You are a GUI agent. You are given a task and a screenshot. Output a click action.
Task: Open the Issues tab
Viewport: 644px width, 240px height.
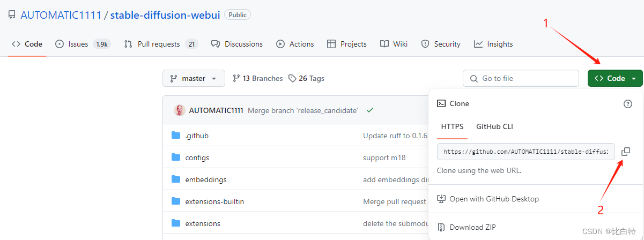(x=83, y=44)
